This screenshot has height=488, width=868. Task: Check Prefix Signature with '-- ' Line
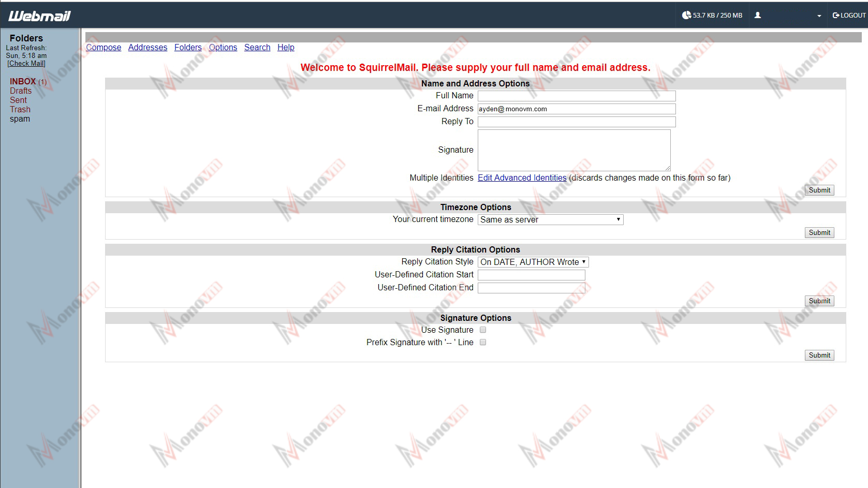click(x=482, y=342)
